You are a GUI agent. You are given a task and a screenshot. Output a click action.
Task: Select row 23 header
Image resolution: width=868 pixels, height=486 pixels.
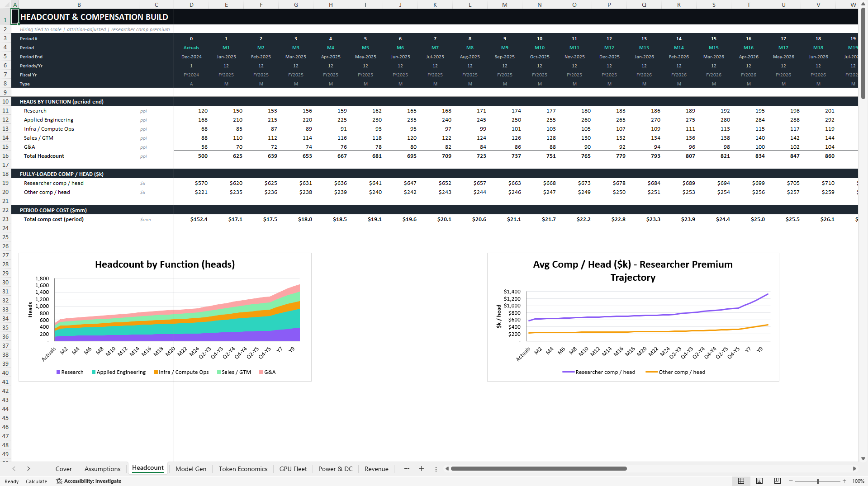(x=5, y=219)
